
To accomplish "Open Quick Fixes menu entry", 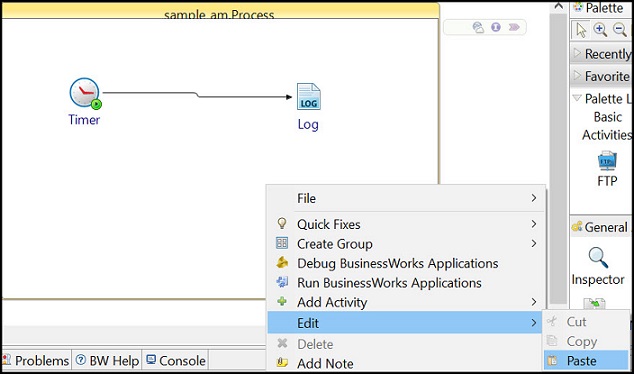I will point(406,224).
